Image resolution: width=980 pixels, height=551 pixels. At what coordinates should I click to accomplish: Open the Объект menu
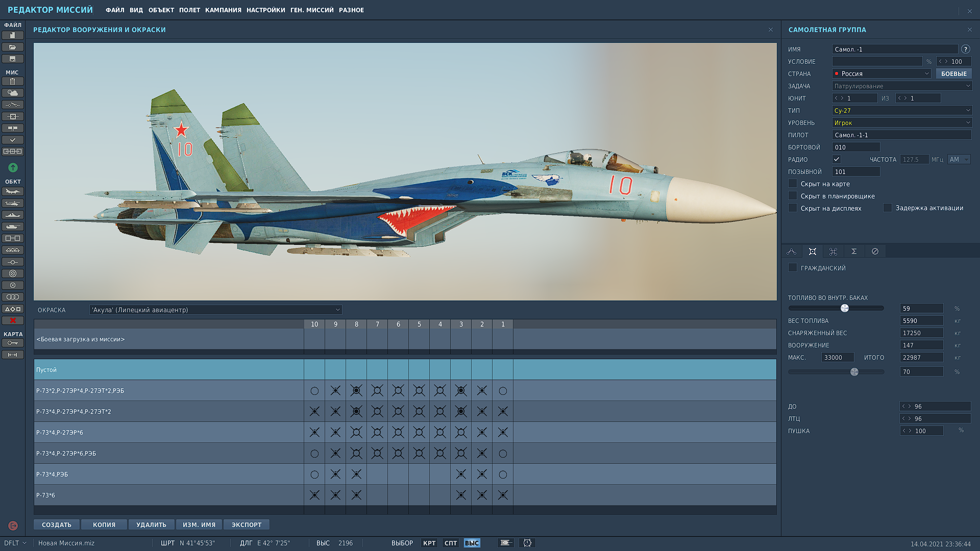(161, 10)
